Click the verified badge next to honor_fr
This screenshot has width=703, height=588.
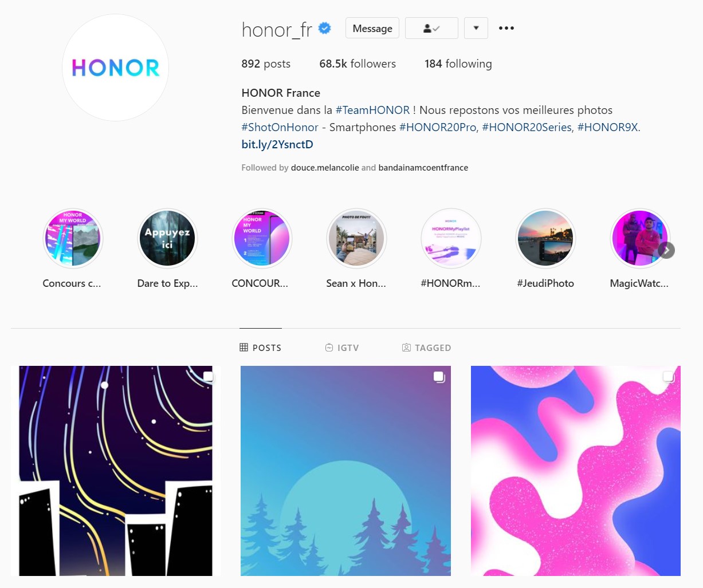[x=325, y=28]
